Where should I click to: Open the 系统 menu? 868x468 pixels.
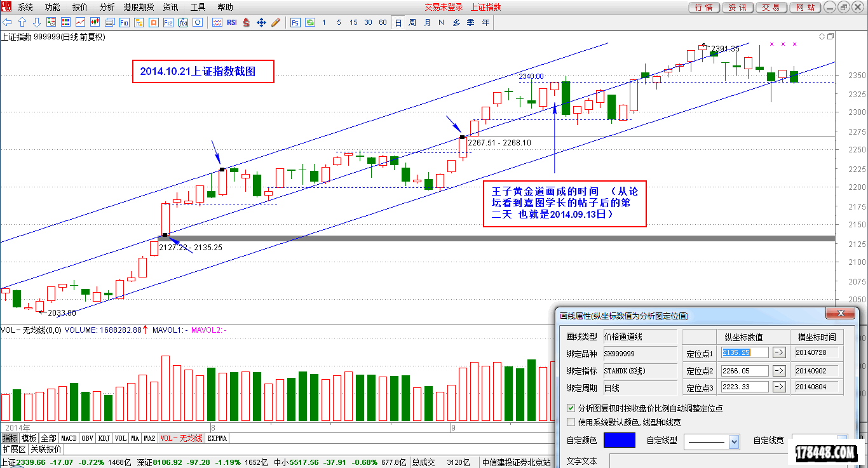pyautogui.click(x=25, y=7)
